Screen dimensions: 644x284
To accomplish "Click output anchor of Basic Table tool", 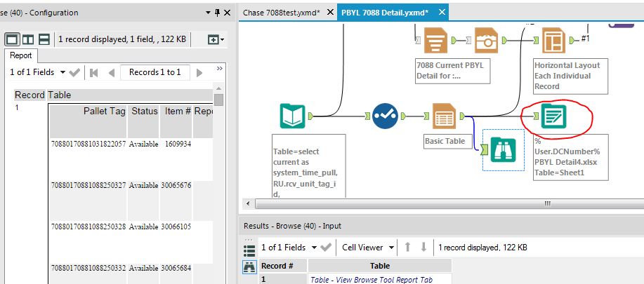I will (463, 116).
